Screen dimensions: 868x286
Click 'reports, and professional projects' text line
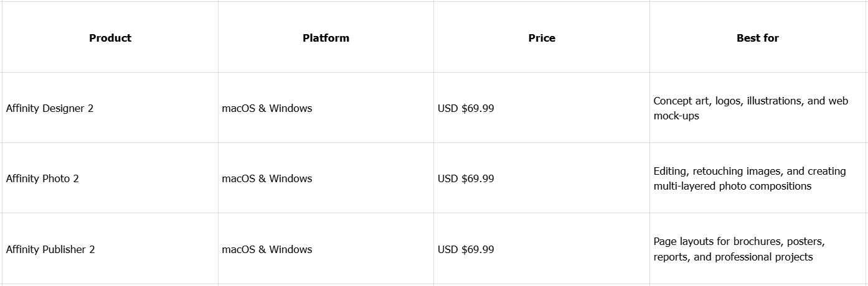click(x=733, y=257)
